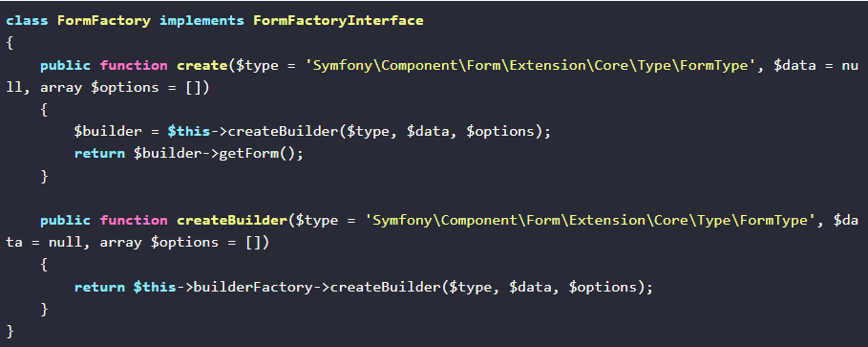Click the create function name

pyautogui.click(x=202, y=65)
